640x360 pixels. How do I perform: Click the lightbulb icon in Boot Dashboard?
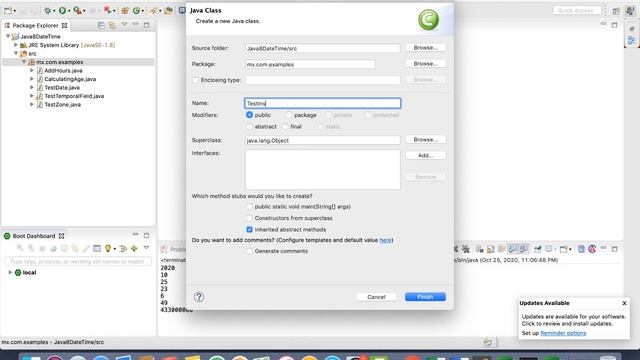[x=108, y=248]
